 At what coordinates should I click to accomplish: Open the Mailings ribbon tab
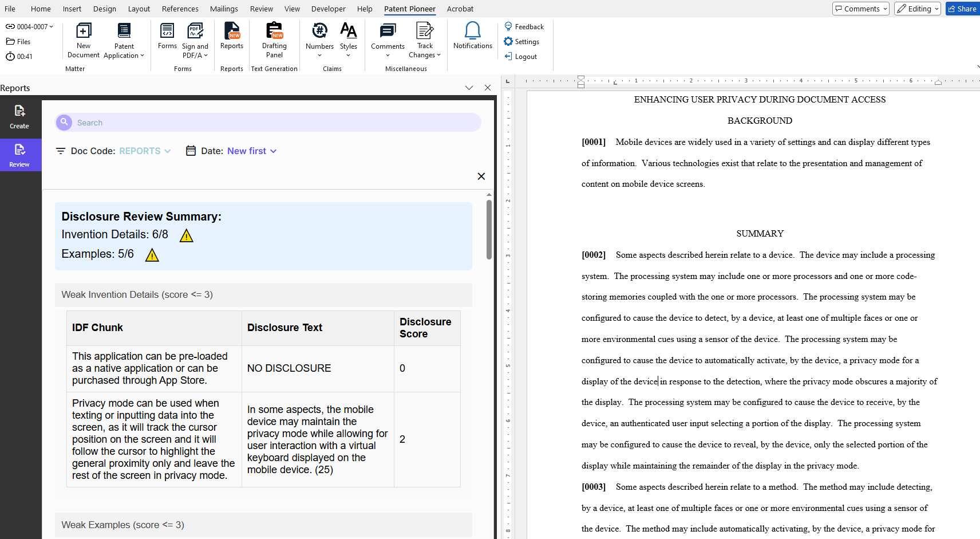coord(224,9)
